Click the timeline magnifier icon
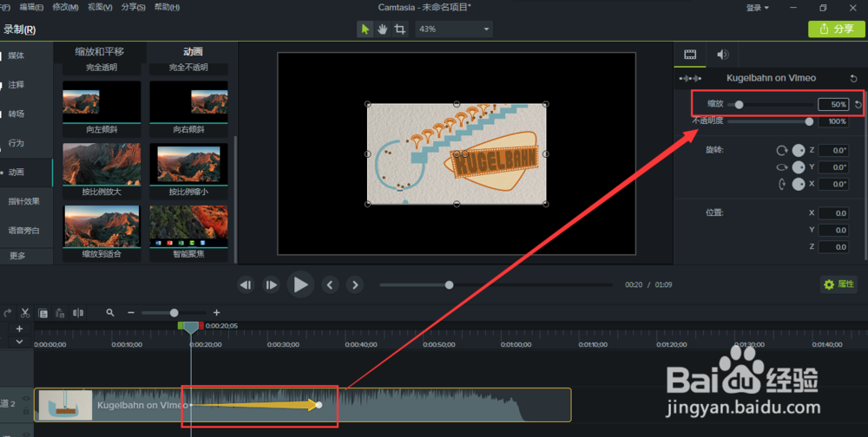868x437 pixels. tap(110, 312)
